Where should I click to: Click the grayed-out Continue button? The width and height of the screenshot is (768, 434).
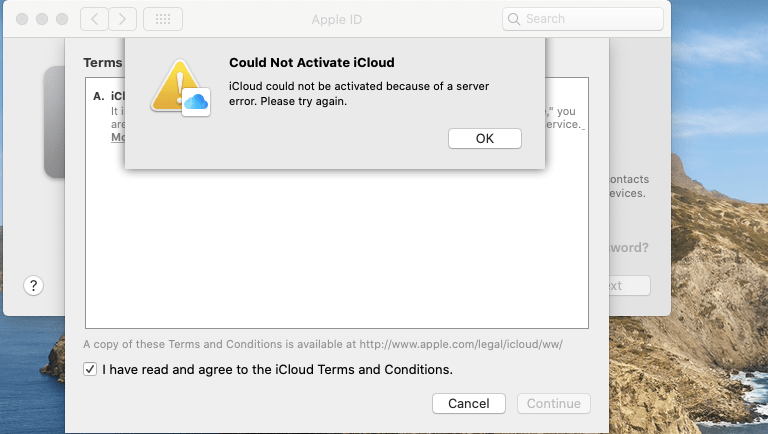tap(553, 404)
